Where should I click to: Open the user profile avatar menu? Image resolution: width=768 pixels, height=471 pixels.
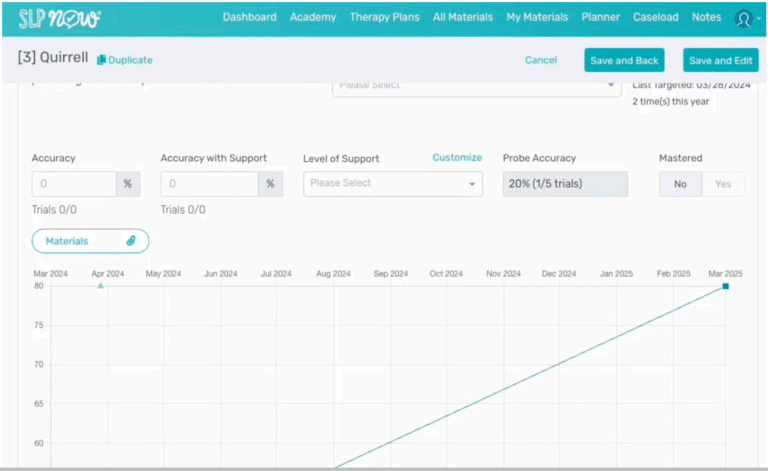point(743,18)
